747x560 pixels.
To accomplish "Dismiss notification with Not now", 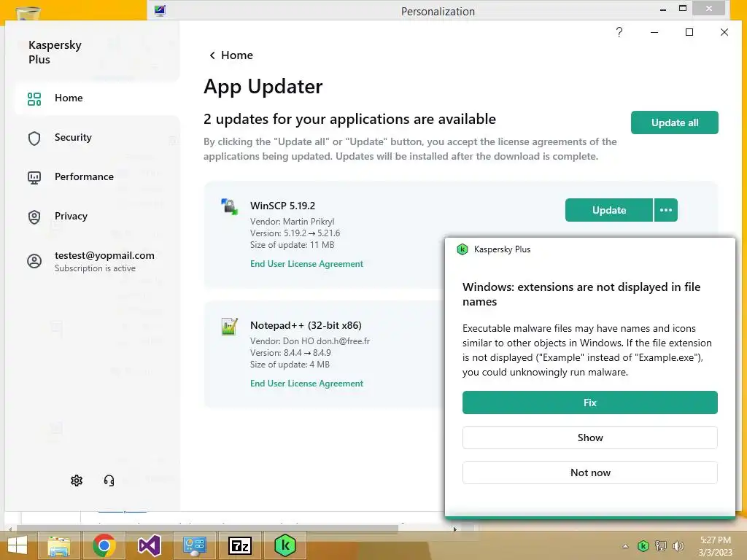I will tap(589, 472).
